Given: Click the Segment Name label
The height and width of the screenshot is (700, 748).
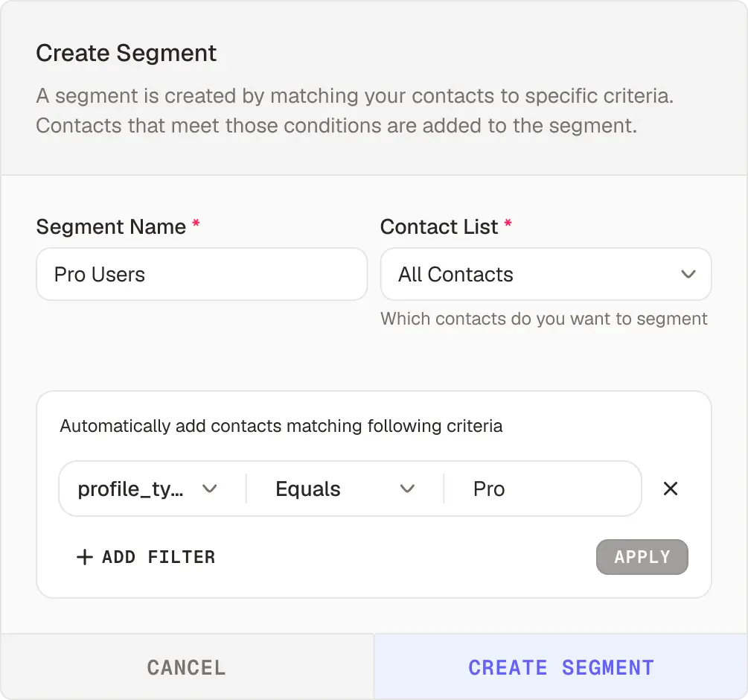Looking at the screenshot, I should coord(111,226).
